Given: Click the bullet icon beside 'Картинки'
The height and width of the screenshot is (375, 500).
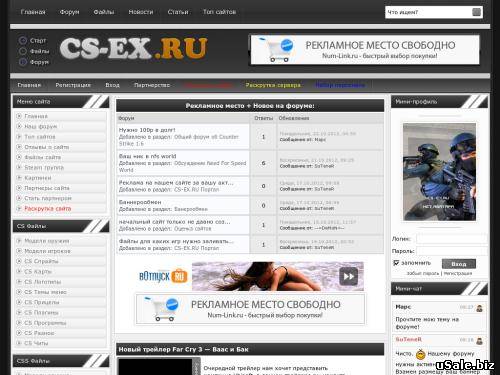Looking at the screenshot, I should coord(19,178).
